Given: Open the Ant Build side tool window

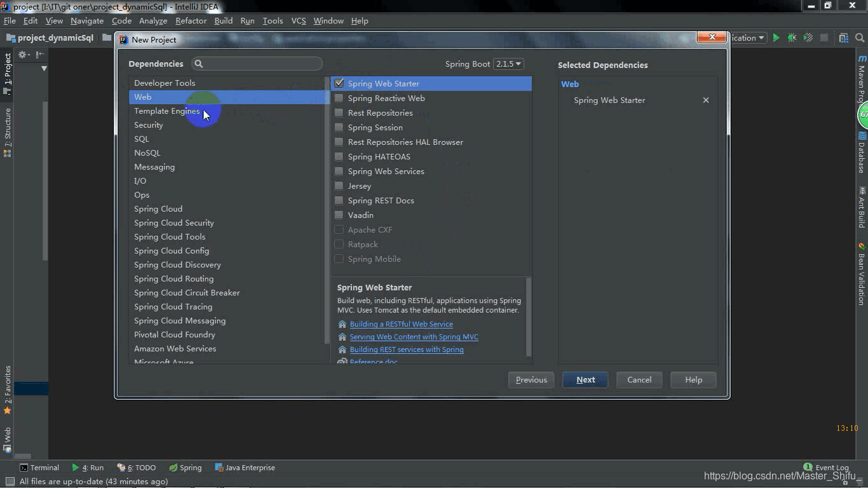Looking at the screenshot, I should pos(862,207).
